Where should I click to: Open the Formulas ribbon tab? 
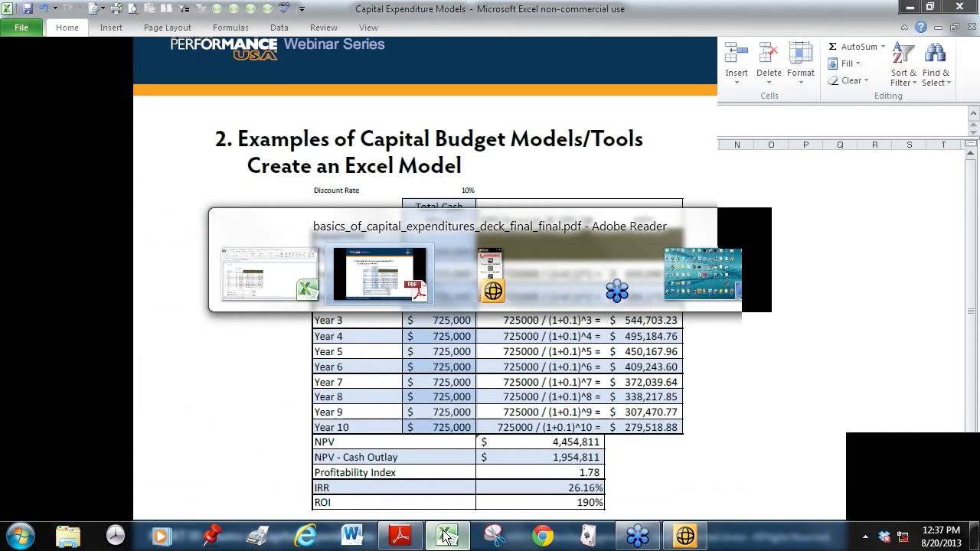[230, 28]
